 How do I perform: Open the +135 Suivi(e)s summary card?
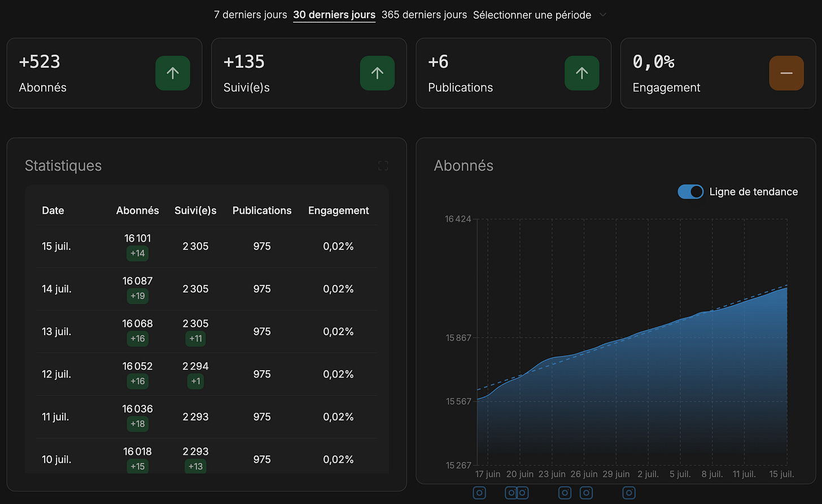point(309,73)
